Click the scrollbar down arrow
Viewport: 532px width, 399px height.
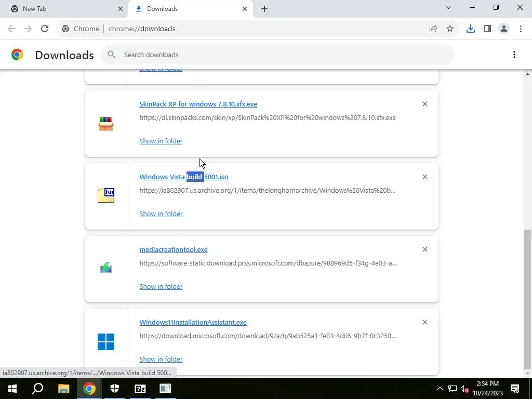[527, 374]
